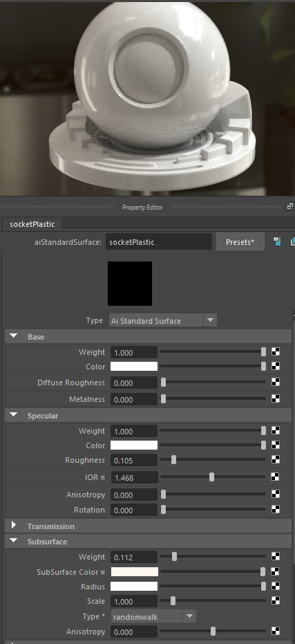Image resolution: width=295 pixels, height=644 pixels.
Task: Click the Specular Anisotropy value field
Action: coord(134,495)
